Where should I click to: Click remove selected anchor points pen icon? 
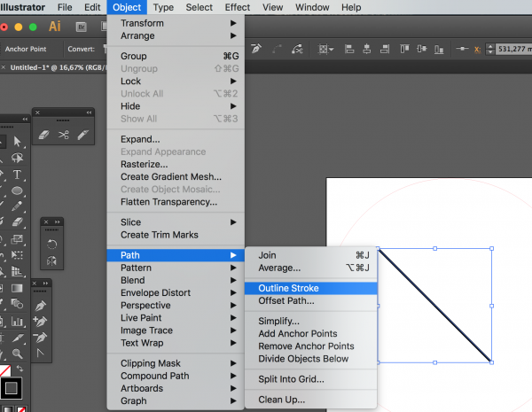(256, 49)
